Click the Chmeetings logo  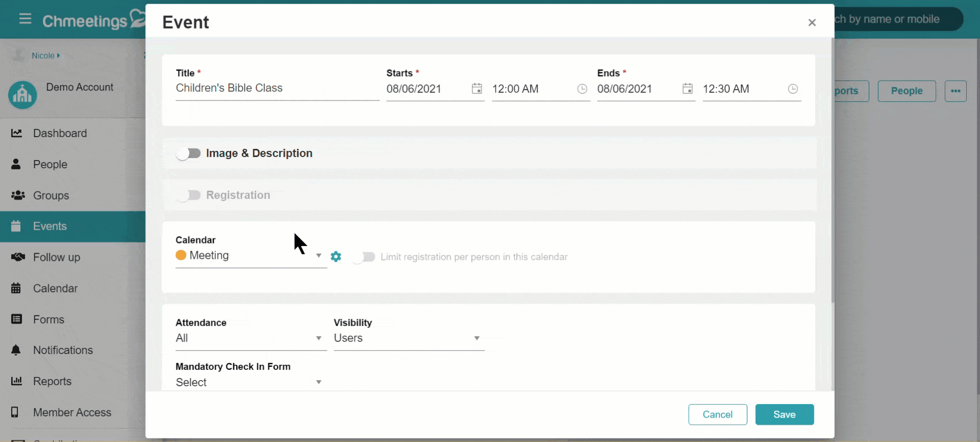click(x=94, y=20)
